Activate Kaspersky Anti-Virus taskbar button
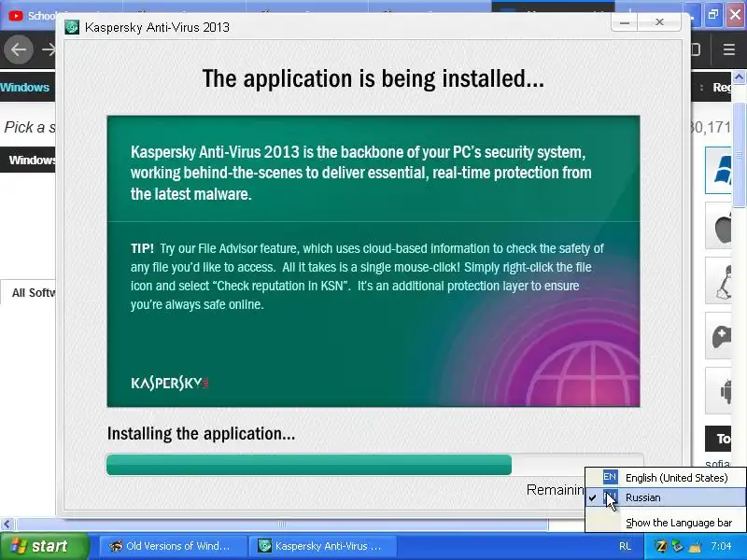This screenshot has width=747, height=560. click(324, 546)
